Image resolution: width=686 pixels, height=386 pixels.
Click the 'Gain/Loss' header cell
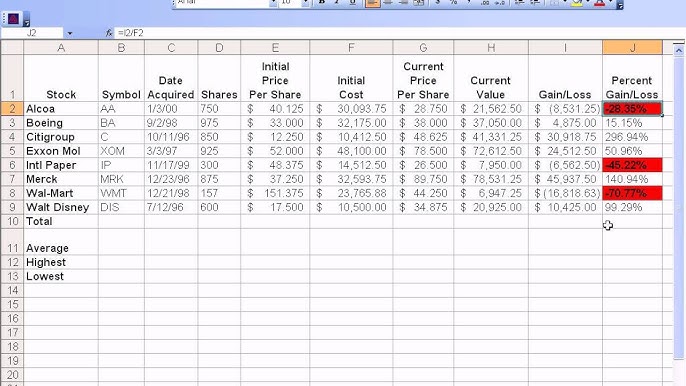point(565,78)
